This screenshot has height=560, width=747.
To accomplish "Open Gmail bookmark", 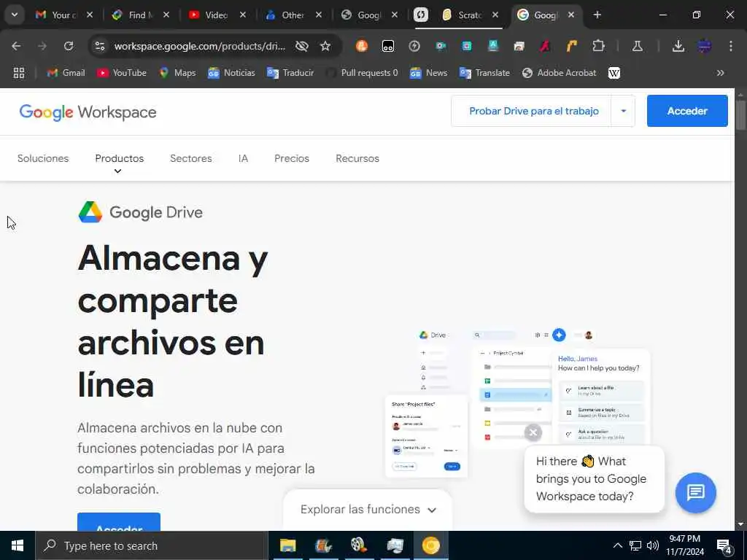I will (66, 73).
